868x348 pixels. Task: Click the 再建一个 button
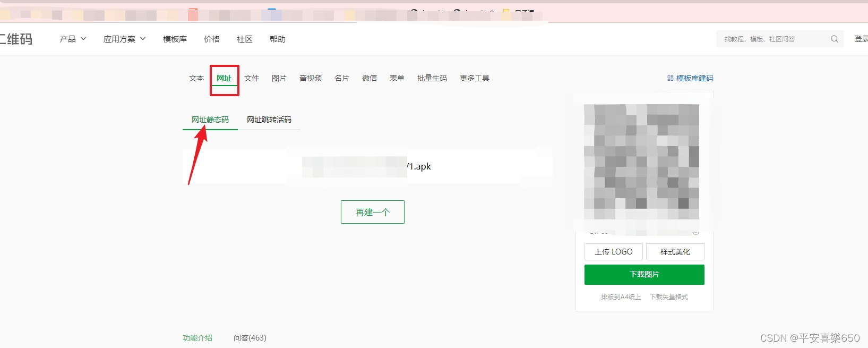(x=373, y=212)
